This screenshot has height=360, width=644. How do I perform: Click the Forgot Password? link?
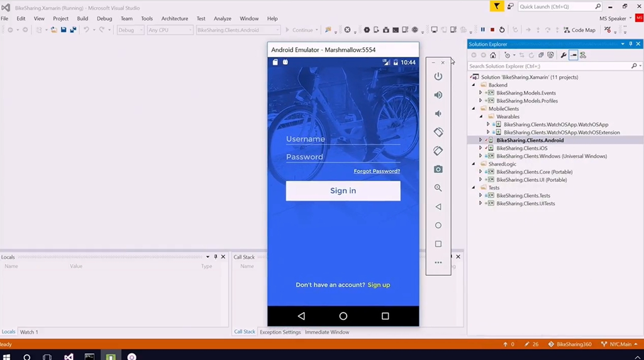pos(376,171)
